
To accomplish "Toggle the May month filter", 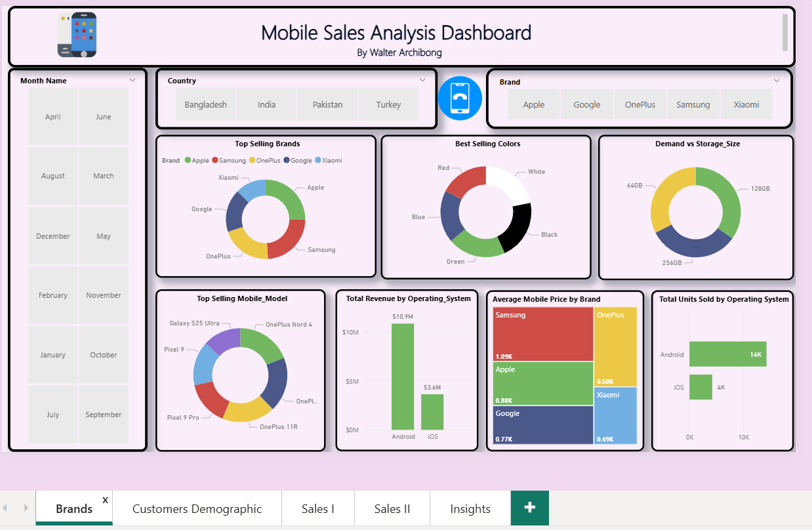I will (104, 236).
